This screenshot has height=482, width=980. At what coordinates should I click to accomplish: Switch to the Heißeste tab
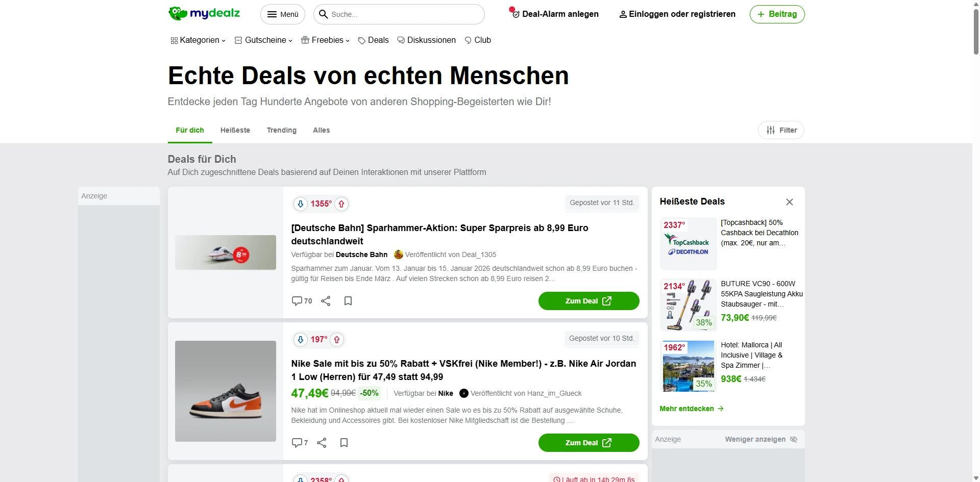coord(235,130)
